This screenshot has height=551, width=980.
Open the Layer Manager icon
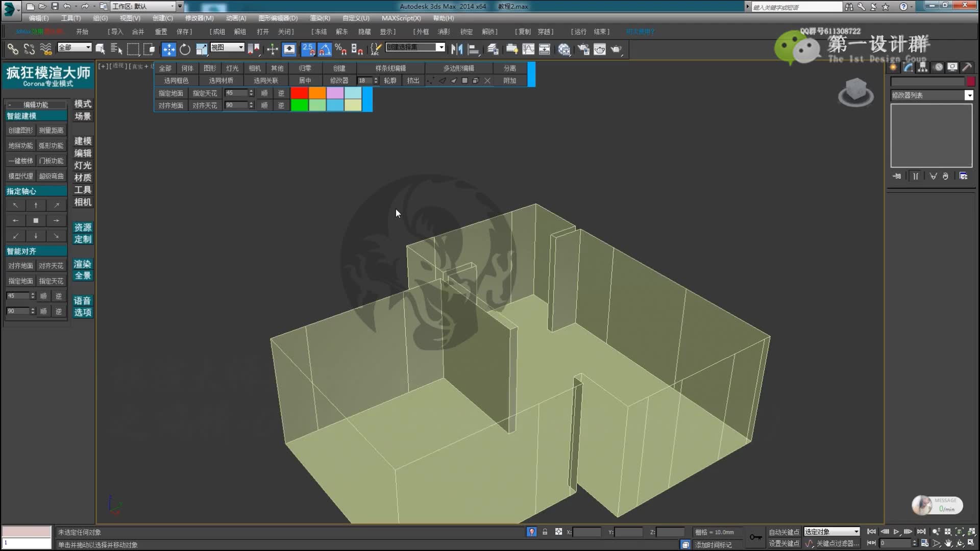coord(493,49)
